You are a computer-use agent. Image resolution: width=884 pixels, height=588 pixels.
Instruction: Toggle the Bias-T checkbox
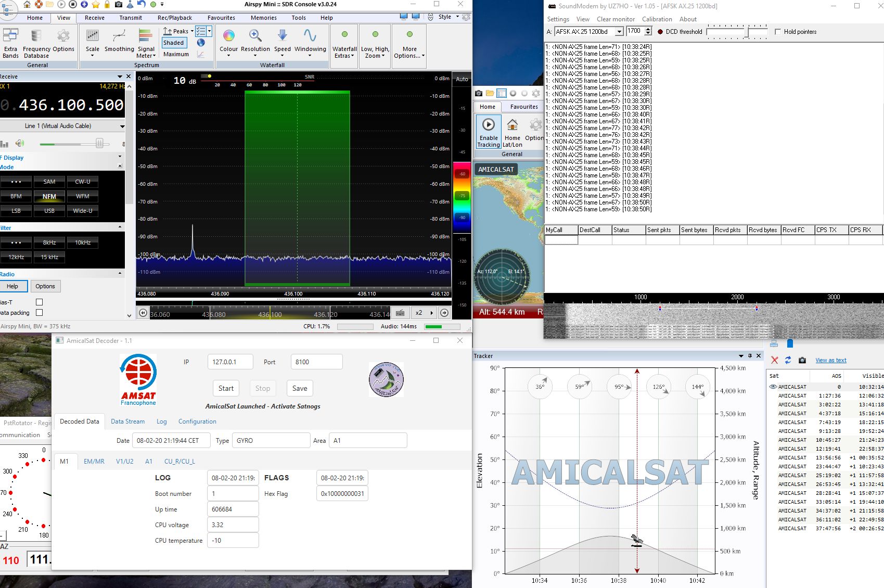(x=39, y=302)
